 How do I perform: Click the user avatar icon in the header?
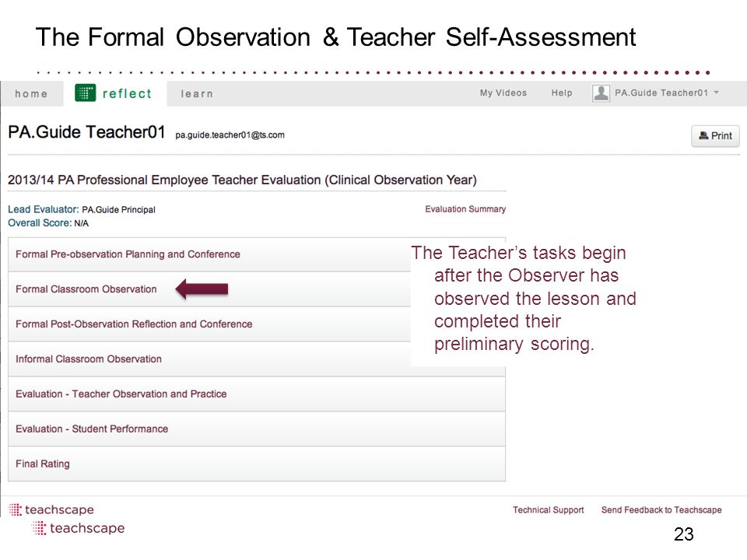601,93
